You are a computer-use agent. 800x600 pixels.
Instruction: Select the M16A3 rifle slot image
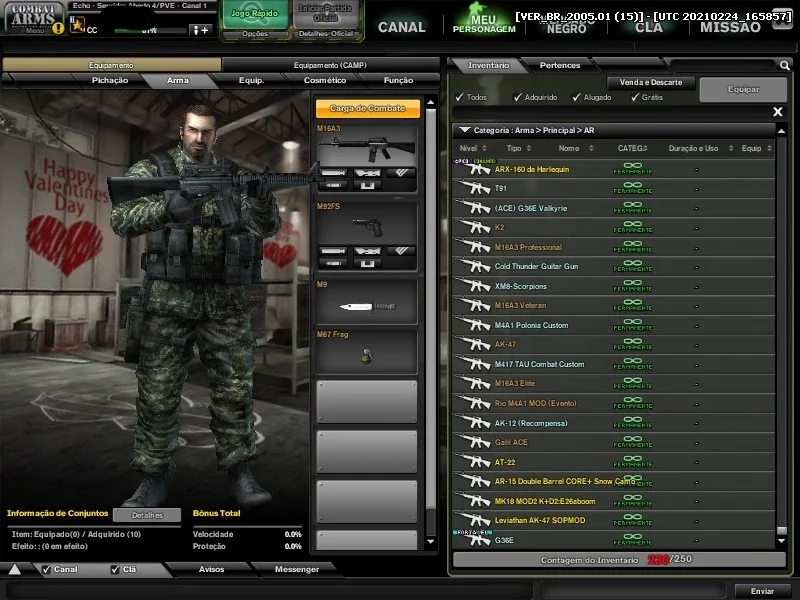[366, 147]
